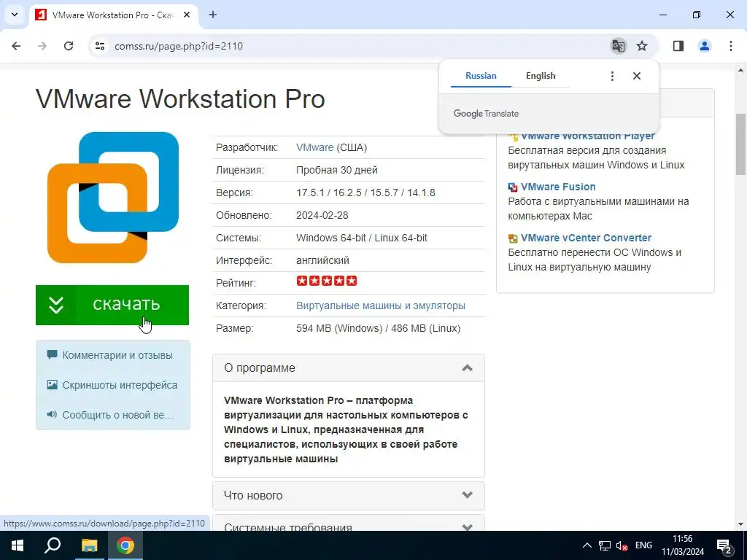Open VMware Workstation Player link
This screenshot has width=747, height=560.
click(588, 136)
